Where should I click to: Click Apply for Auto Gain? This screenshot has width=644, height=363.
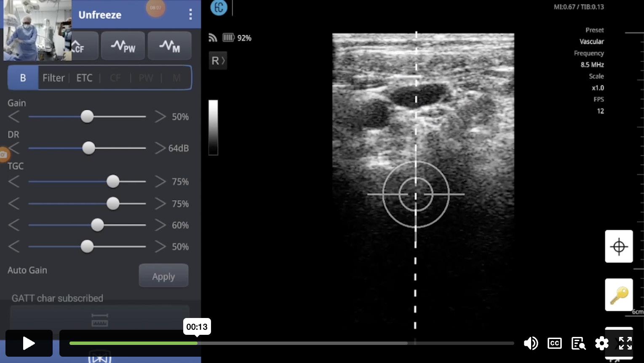click(163, 276)
